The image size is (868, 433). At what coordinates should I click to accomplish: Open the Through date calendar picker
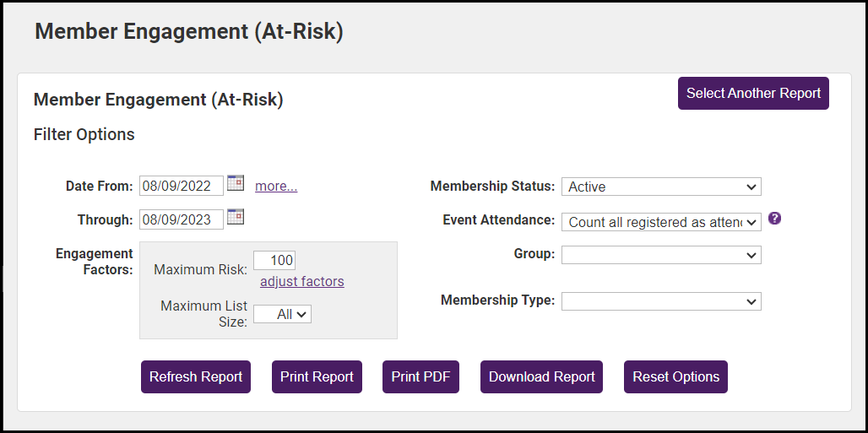point(236,217)
